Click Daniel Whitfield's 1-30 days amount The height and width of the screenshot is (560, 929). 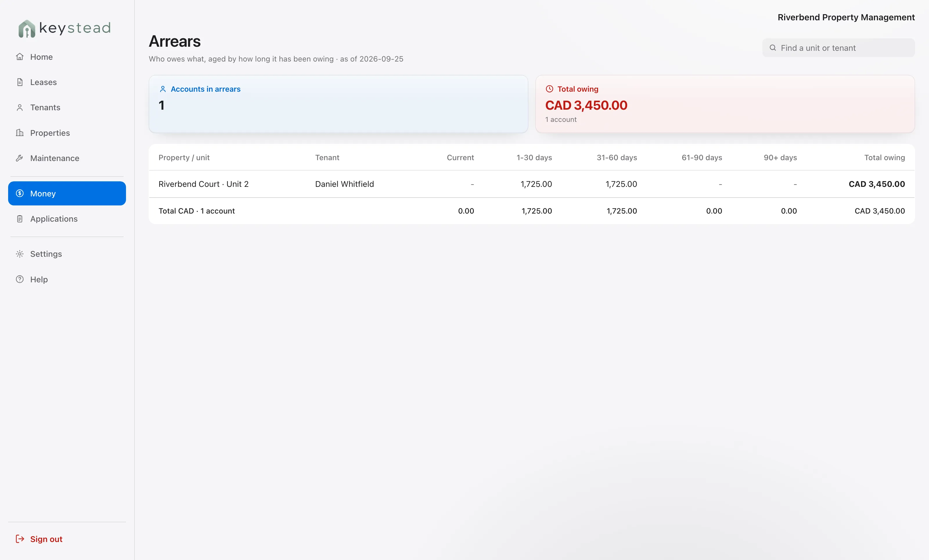coord(536,184)
